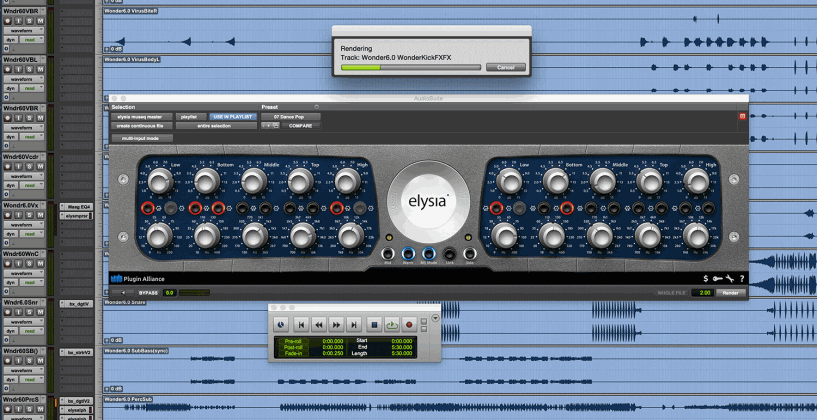
Task: Click the Record transport button
Action: [409, 325]
